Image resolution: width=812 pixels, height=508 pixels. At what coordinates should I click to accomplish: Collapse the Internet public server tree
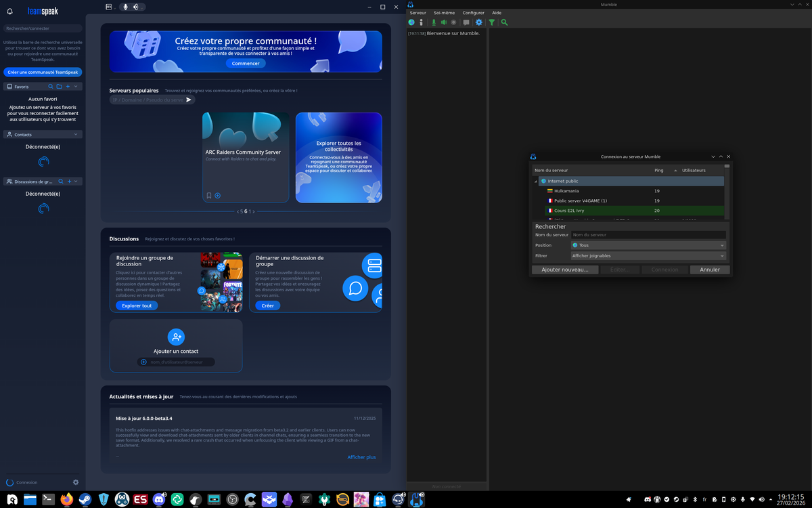point(536,181)
